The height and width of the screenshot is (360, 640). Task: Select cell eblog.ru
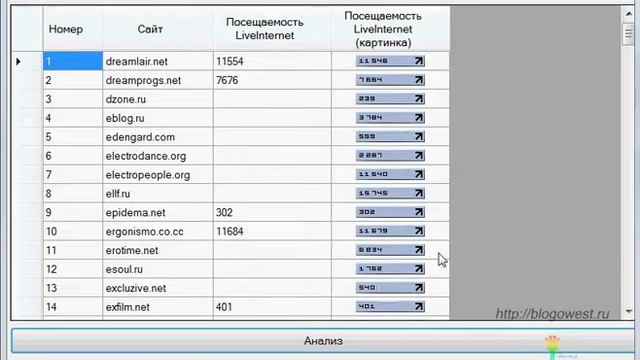click(x=158, y=118)
